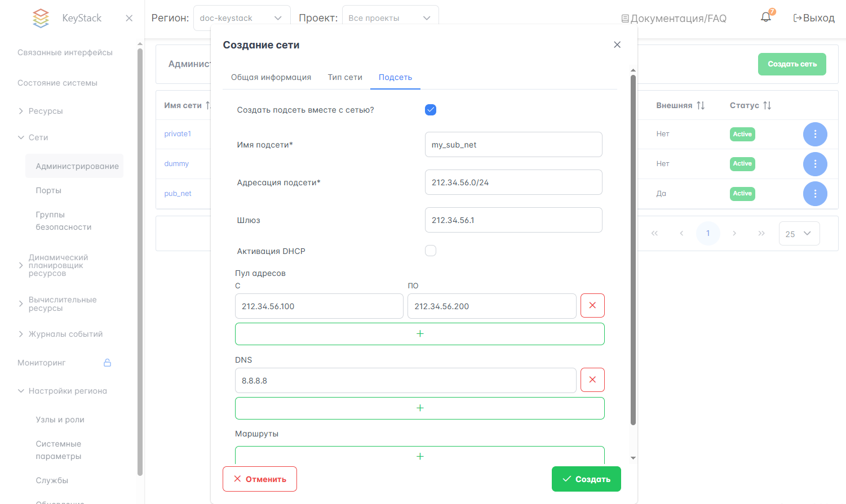846x504 pixels.
Task: Add a new DNS server entry
Action: [419, 408]
